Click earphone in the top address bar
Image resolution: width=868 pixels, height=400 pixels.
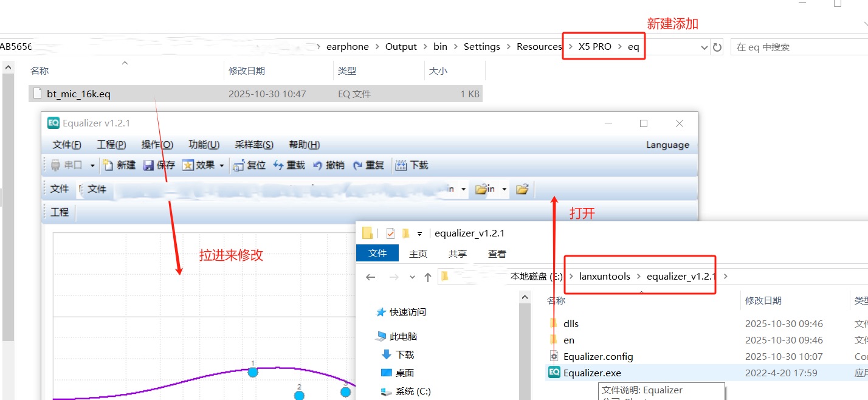point(348,47)
